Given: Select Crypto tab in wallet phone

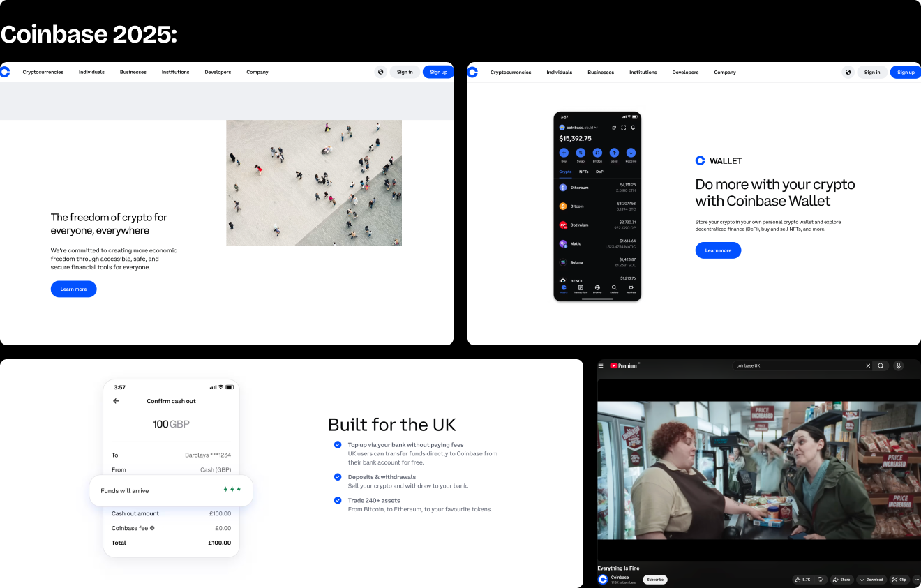Looking at the screenshot, I should (565, 172).
